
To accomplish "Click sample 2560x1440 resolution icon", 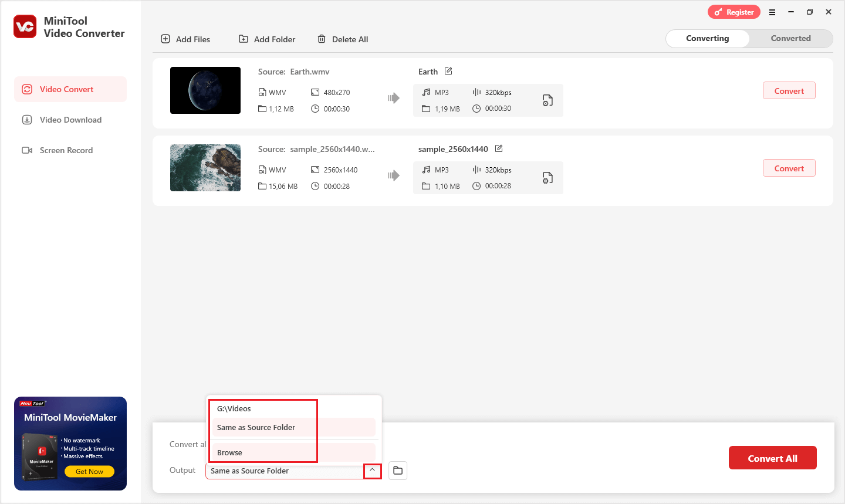I will tap(315, 170).
